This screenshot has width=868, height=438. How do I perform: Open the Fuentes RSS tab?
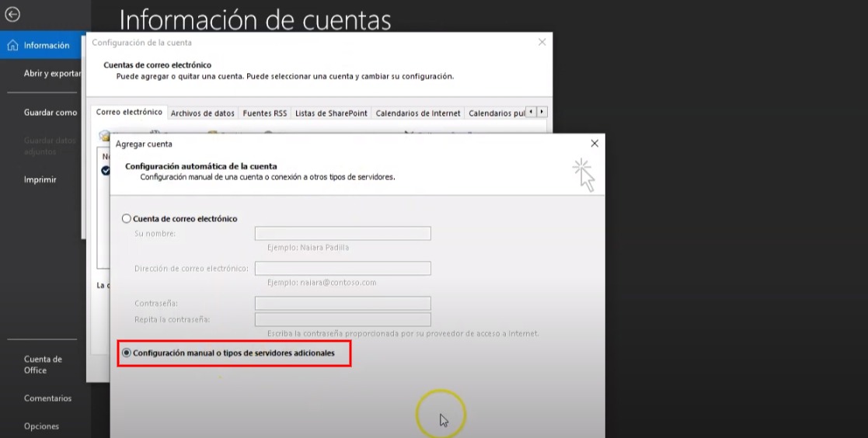tap(264, 113)
